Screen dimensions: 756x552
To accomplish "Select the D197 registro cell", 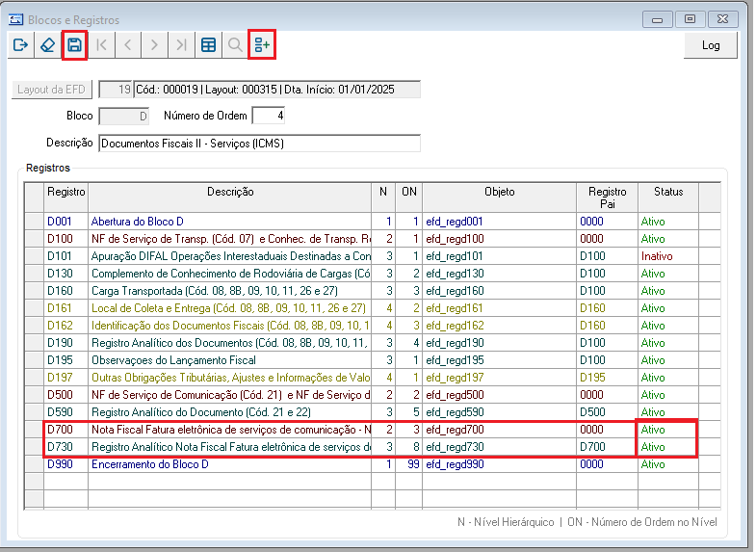I will tap(66, 378).
